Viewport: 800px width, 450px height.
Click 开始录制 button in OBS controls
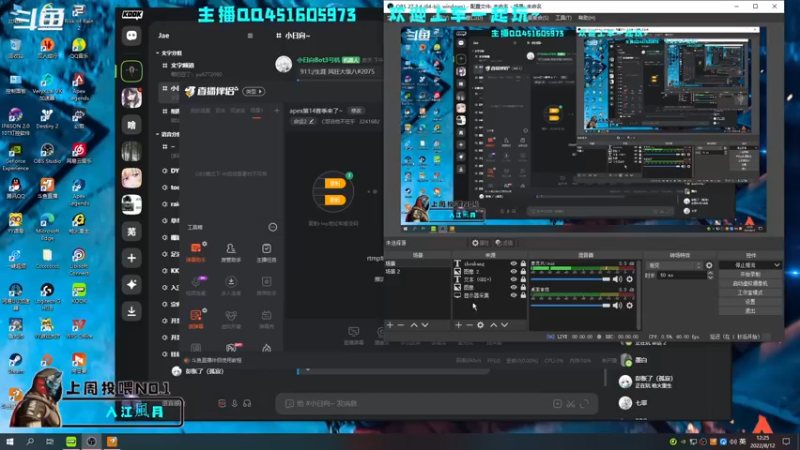(x=750, y=274)
